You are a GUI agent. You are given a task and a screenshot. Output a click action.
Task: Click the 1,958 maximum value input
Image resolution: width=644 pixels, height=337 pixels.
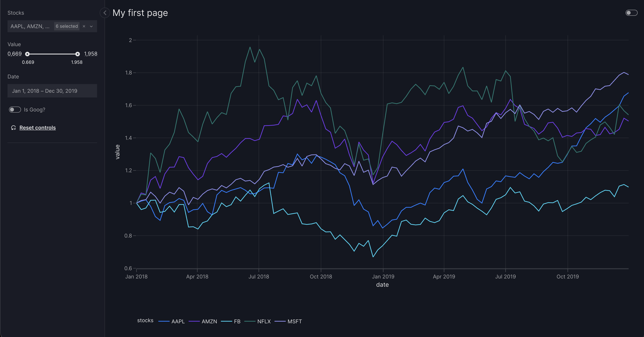91,54
